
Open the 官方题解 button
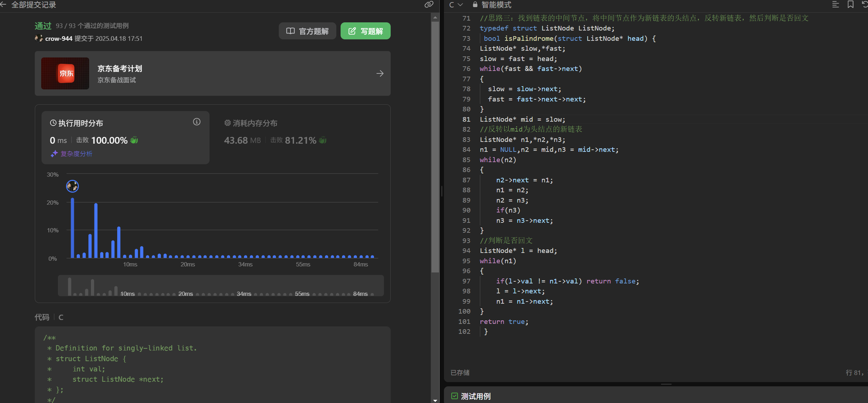point(307,31)
